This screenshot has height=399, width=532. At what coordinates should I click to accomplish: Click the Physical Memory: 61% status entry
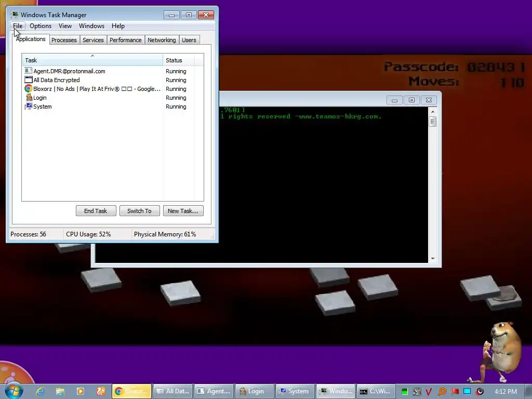[x=165, y=234]
